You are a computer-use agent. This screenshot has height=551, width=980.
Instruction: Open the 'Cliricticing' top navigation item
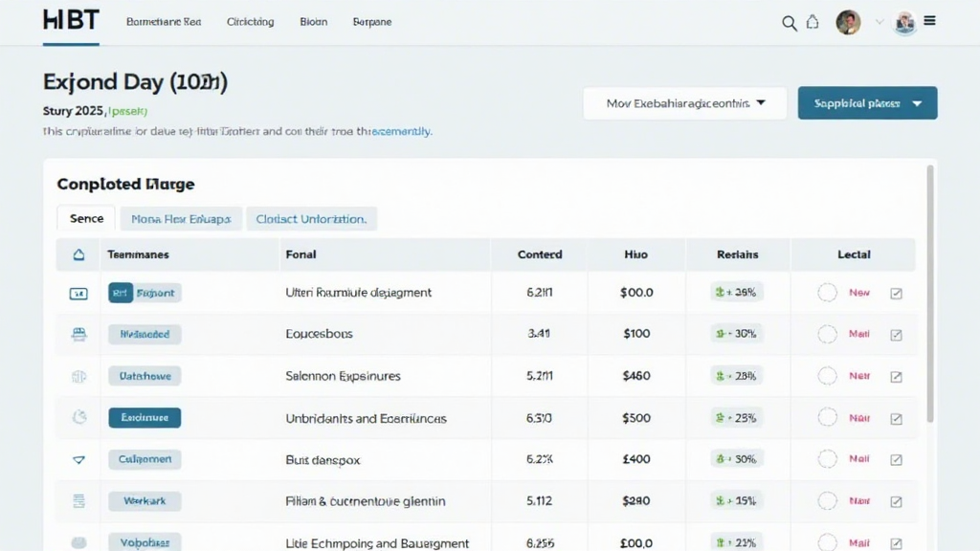(x=250, y=22)
